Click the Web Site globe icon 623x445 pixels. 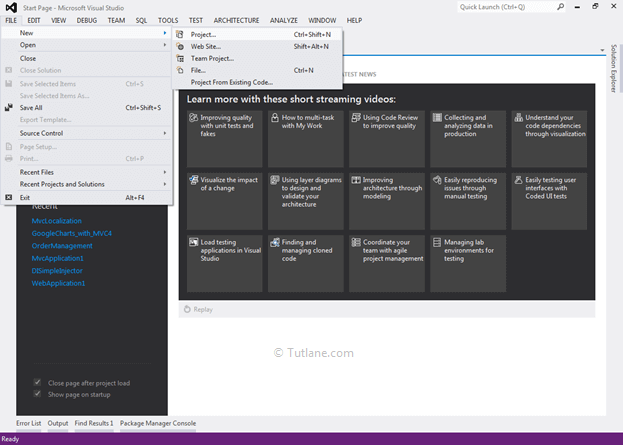point(180,46)
